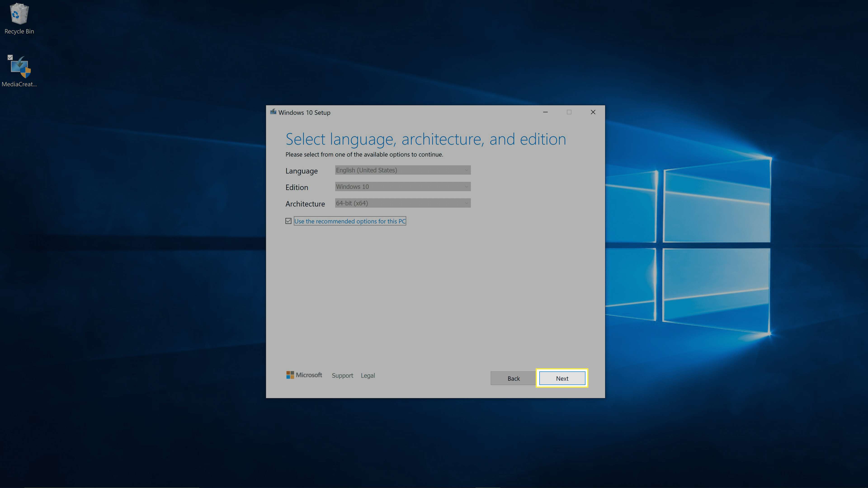Click the minimize button on setup
The width and height of the screenshot is (868, 488).
[x=545, y=112]
